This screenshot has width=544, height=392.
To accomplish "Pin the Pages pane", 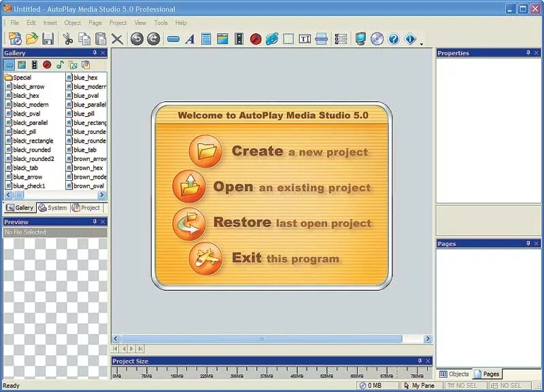I will pyautogui.click(x=528, y=244).
